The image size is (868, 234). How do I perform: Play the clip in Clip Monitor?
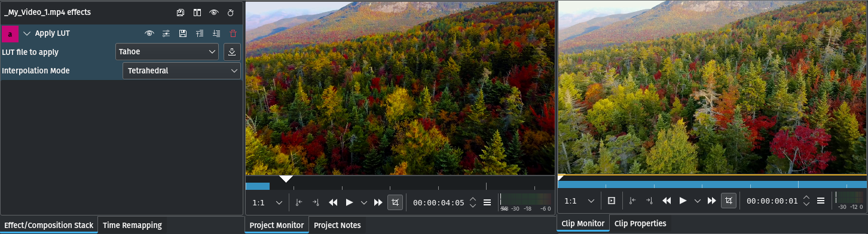[683, 201]
